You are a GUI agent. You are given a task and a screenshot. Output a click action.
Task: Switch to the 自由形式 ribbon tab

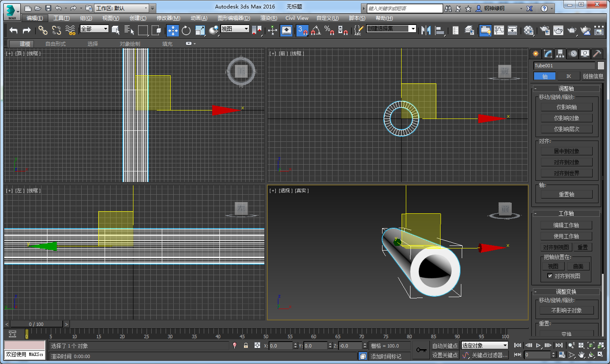click(55, 44)
